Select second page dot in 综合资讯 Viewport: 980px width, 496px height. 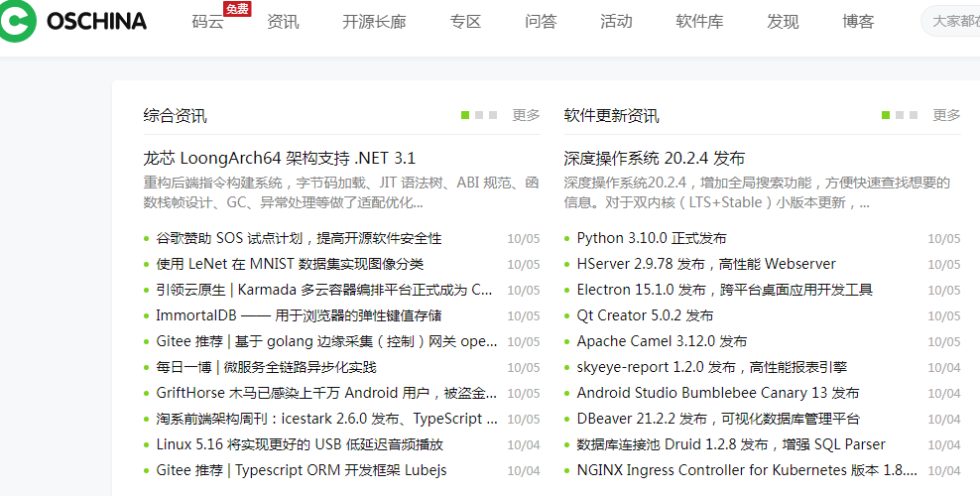coord(479,115)
